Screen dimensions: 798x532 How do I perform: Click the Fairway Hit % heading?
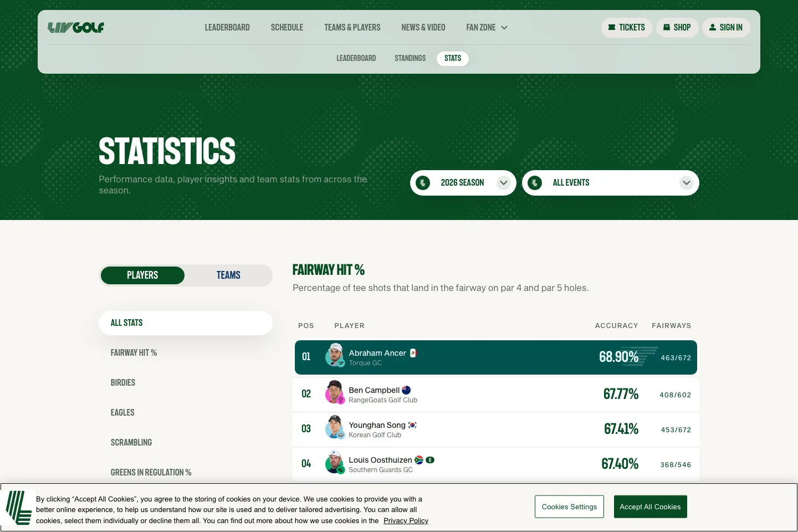point(329,270)
